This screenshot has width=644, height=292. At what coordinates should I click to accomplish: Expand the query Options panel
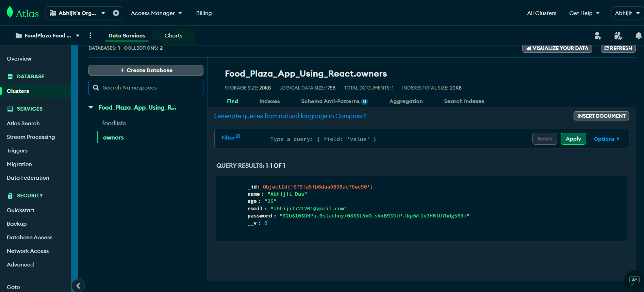click(607, 139)
